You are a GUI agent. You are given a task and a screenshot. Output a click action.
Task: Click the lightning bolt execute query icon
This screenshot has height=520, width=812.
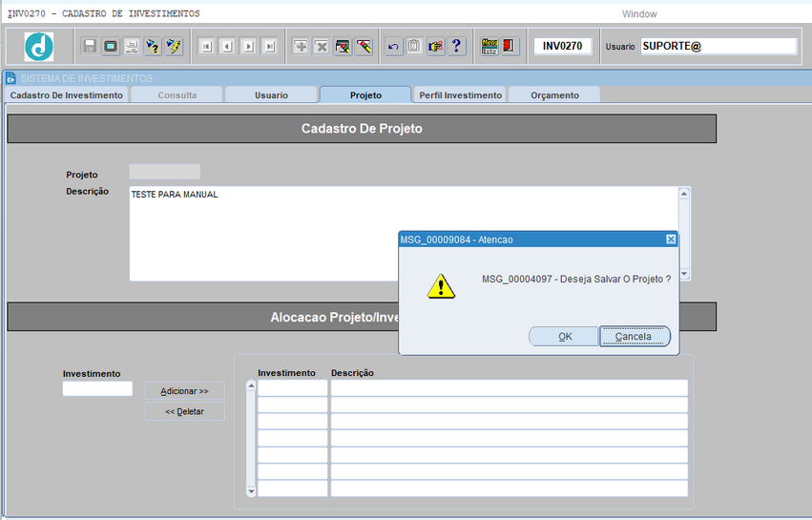(174, 46)
